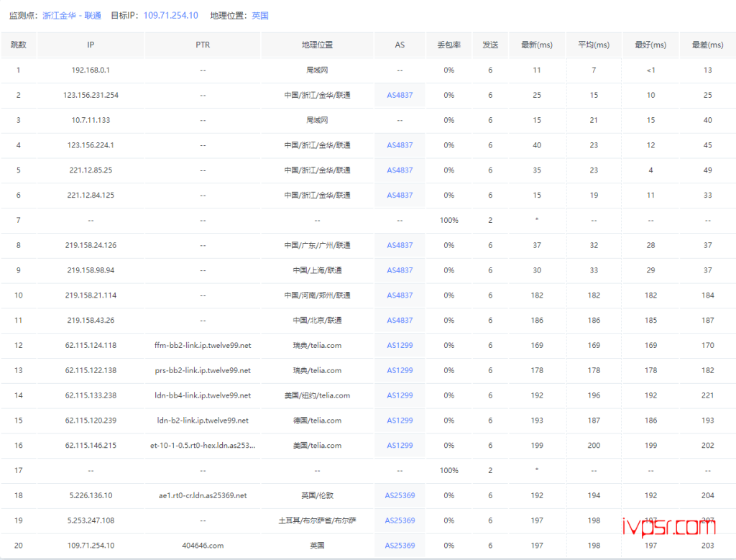Click the 丢包率 column header

click(x=448, y=45)
